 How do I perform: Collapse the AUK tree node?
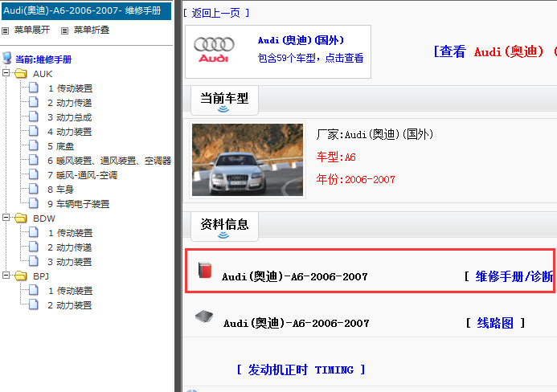(x=6, y=73)
